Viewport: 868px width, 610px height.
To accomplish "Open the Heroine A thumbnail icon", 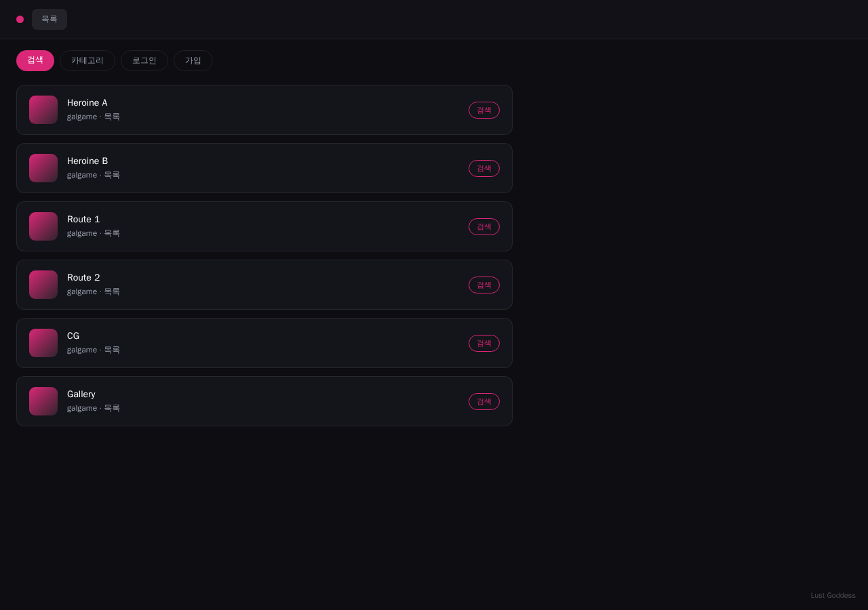I will pyautogui.click(x=43, y=110).
